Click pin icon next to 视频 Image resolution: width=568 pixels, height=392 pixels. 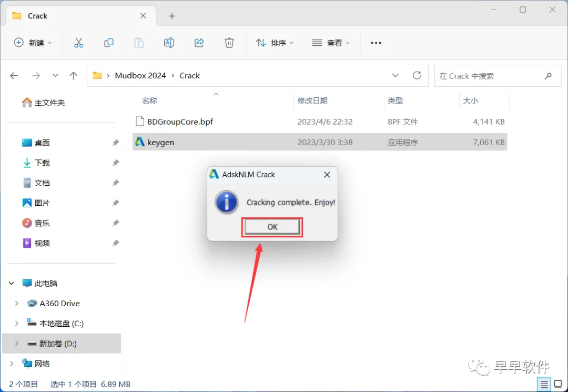point(116,243)
